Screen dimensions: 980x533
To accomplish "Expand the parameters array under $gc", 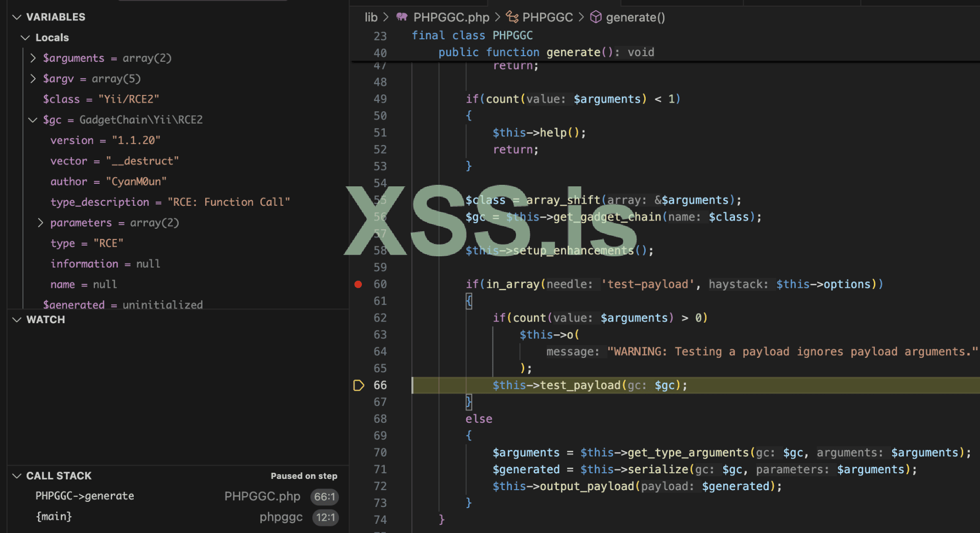I will [41, 223].
